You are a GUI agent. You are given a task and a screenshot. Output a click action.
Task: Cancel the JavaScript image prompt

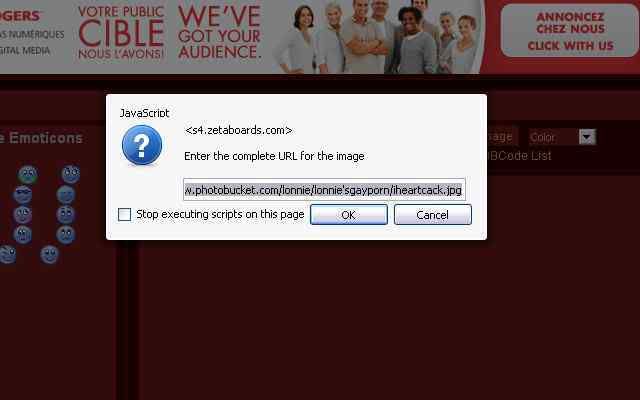click(433, 215)
